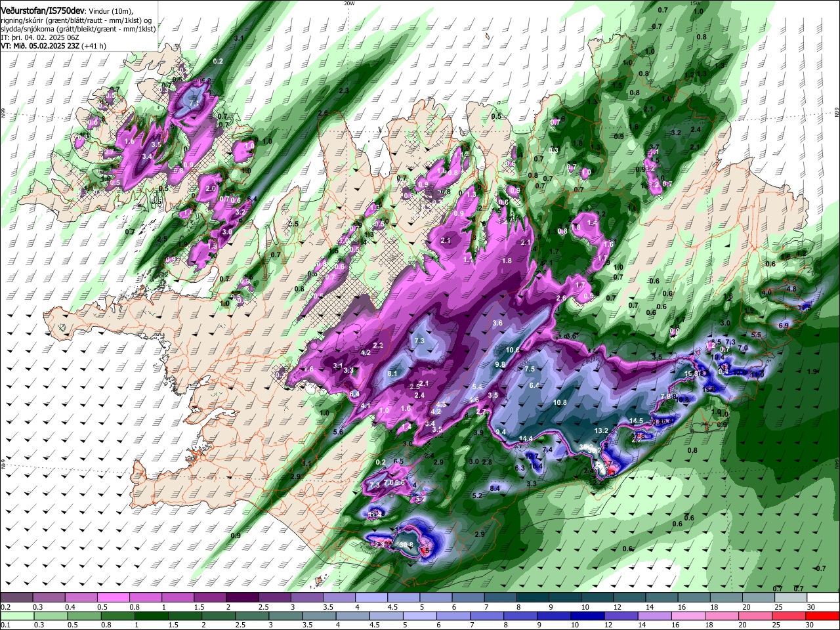This screenshot has width=840, height=630.
Task: Click the 10.8 precipitation value on the map
Action: [x=560, y=402]
